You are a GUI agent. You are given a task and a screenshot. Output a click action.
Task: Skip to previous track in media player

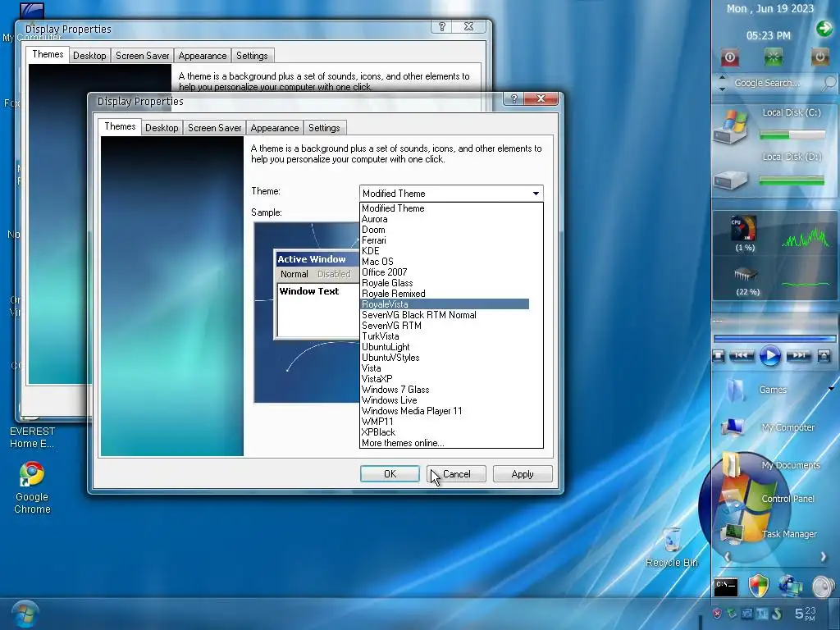click(x=741, y=356)
